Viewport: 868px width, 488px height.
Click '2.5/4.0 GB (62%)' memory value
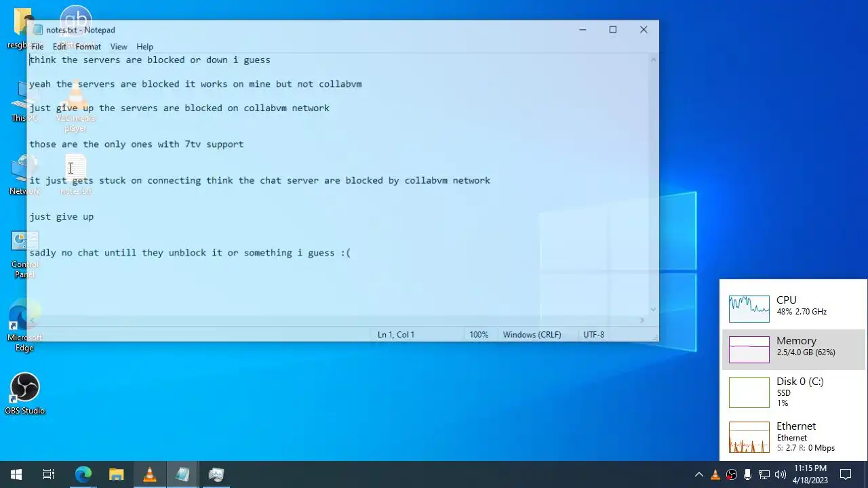click(x=806, y=352)
